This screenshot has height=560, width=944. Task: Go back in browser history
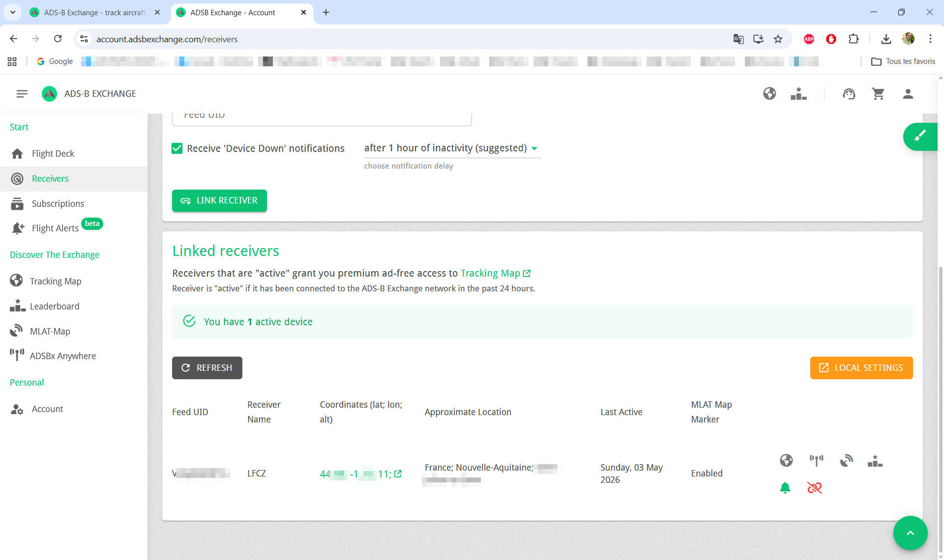(x=14, y=39)
